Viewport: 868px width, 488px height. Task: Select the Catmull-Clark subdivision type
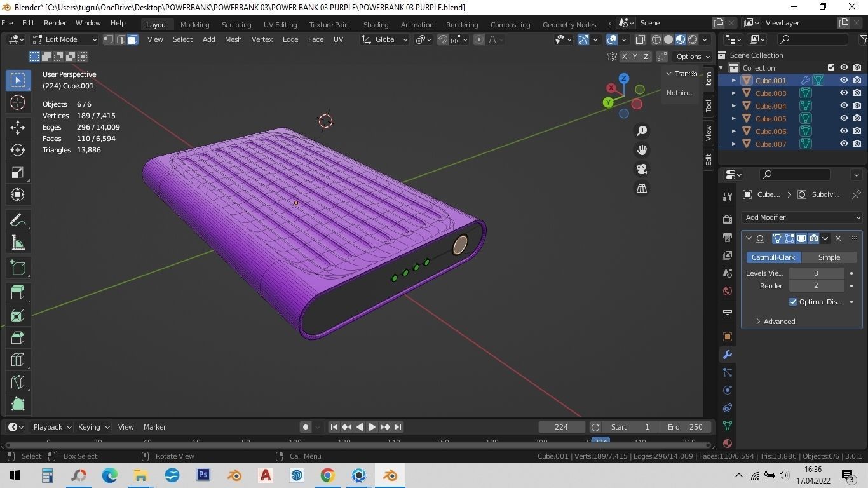[x=773, y=257]
